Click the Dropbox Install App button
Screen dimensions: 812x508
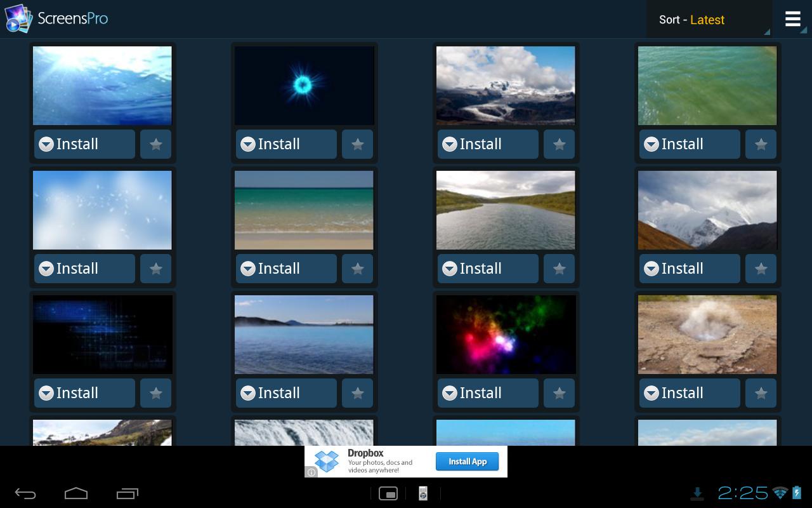point(468,462)
